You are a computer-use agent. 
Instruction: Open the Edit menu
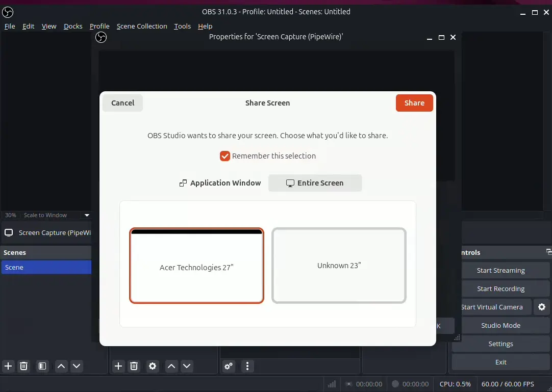point(28,27)
